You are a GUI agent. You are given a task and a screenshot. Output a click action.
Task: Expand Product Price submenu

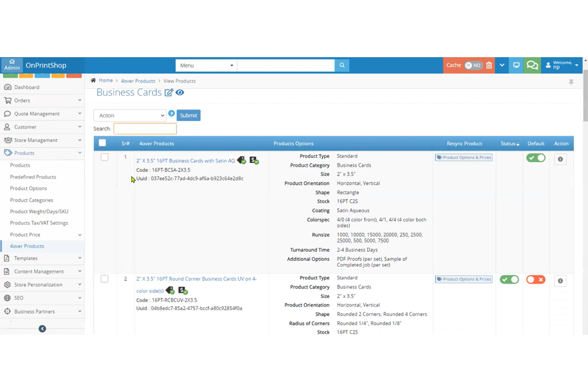click(x=42, y=235)
